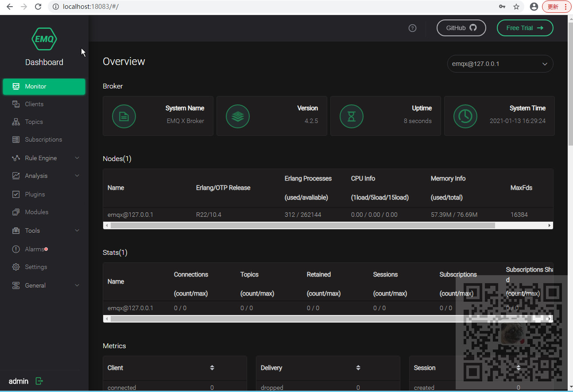The image size is (573, 392).
Task: Go to Topics in sidebar
Action: click(44, 122)
